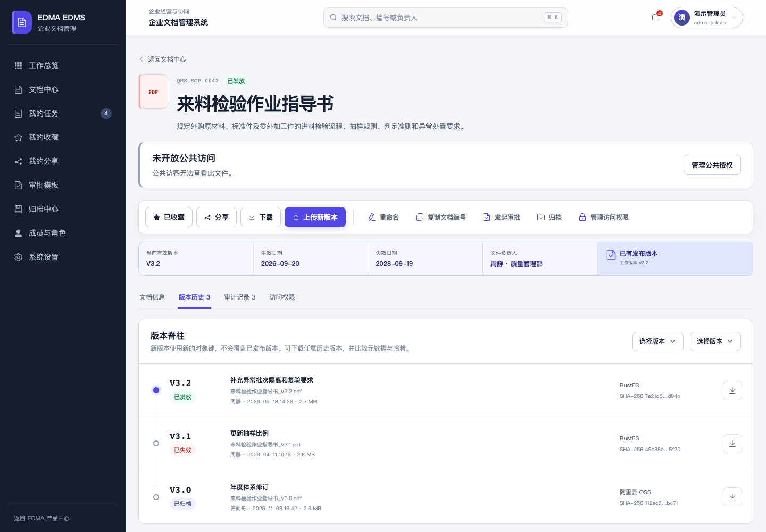Click 重命名 rename action
This screenshot has height=532, width=766.
[x=384, y=217]
